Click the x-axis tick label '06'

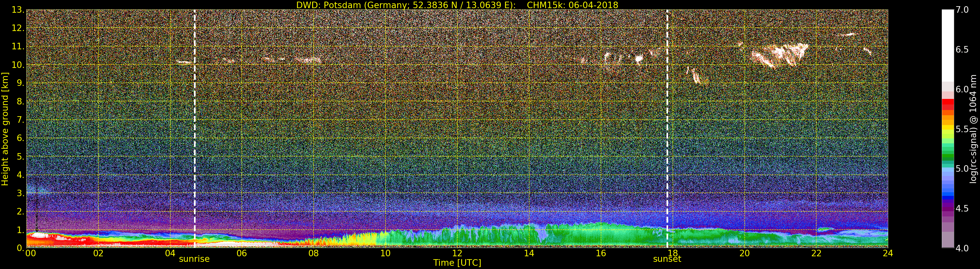point(242,253)
